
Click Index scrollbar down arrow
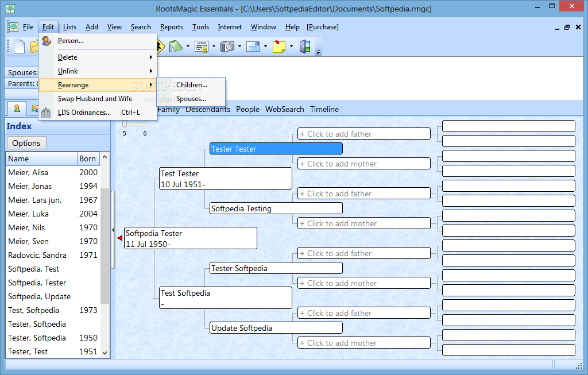(105, 353)
